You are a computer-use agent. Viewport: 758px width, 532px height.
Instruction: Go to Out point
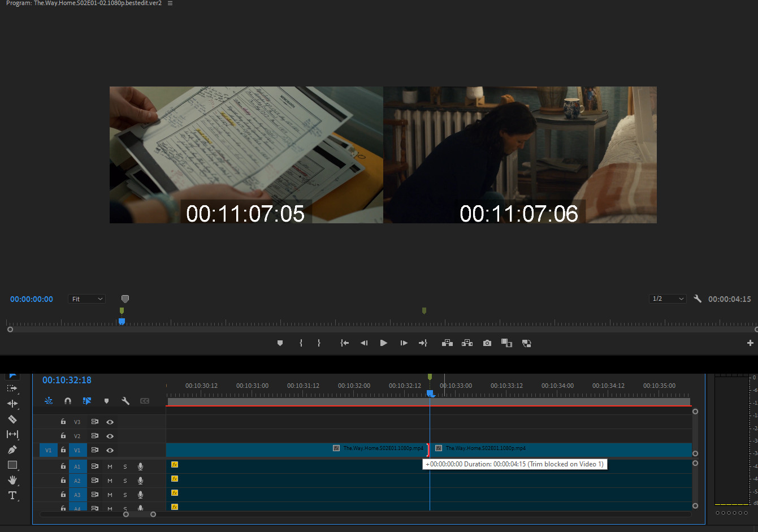tap(423, 343)
